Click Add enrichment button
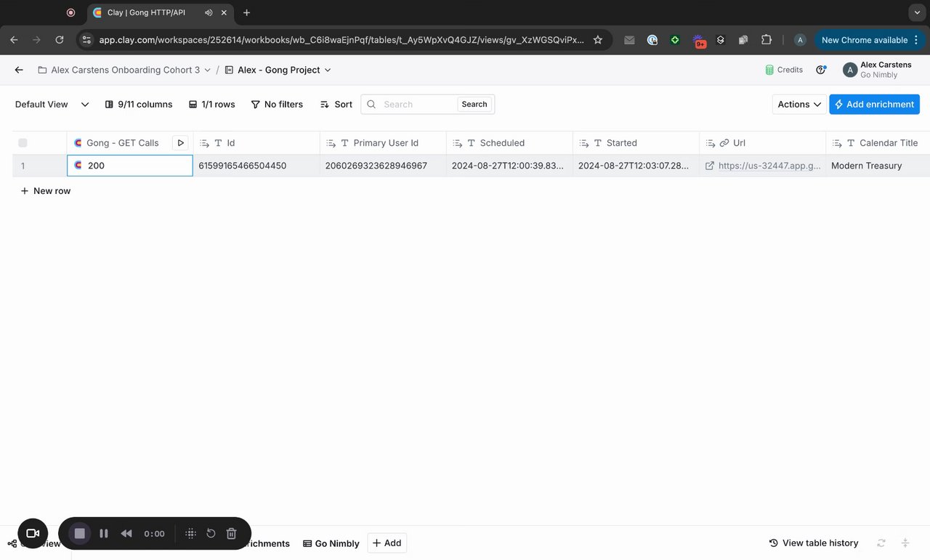The height and width of the screenshot is (560, 930). click(x=874, y=104)
